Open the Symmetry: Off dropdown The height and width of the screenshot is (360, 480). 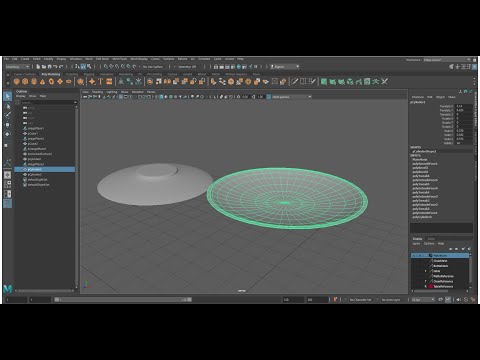pyautogui.click(x=188, y=67)
